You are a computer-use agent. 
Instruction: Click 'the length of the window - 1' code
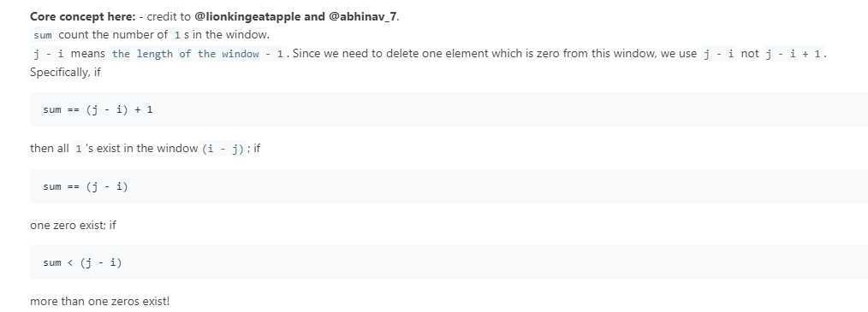(198, 54)
